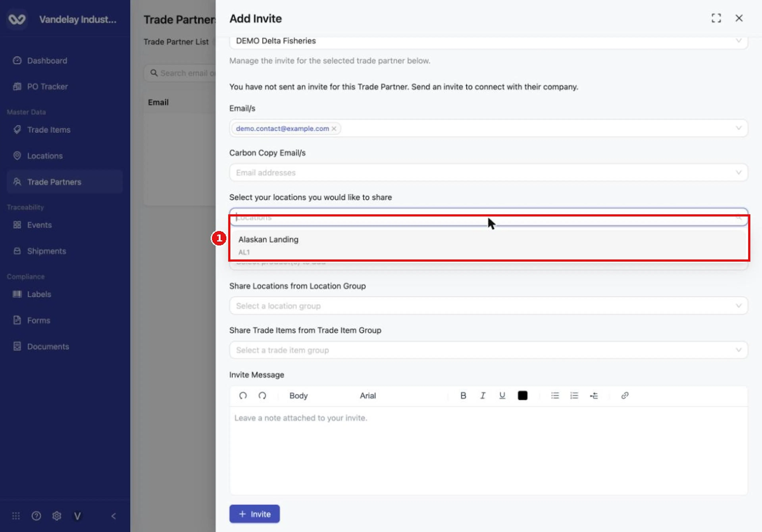Click the Carbon Copy Email addresses field
Screen dimensions: 762x532
[x=488, y=172]
